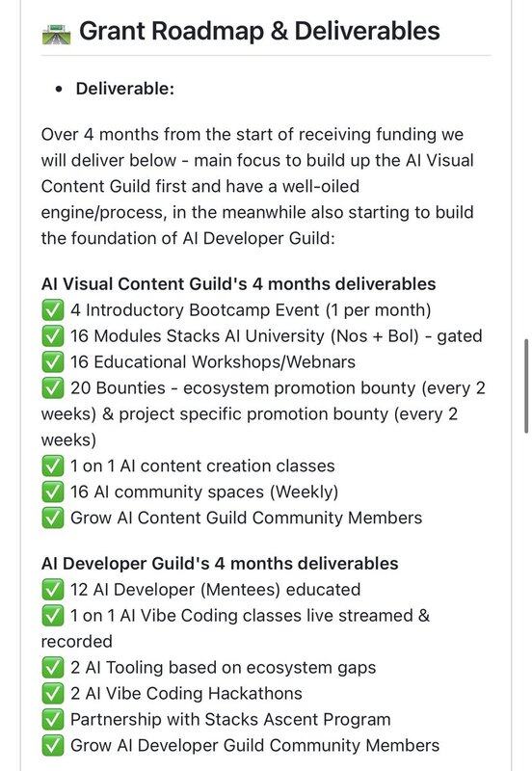This screenshot has width=532, height=771.
Task: Click checkmark next to 4 Introductory Bootcamp Event
Action: click(53, 310)
